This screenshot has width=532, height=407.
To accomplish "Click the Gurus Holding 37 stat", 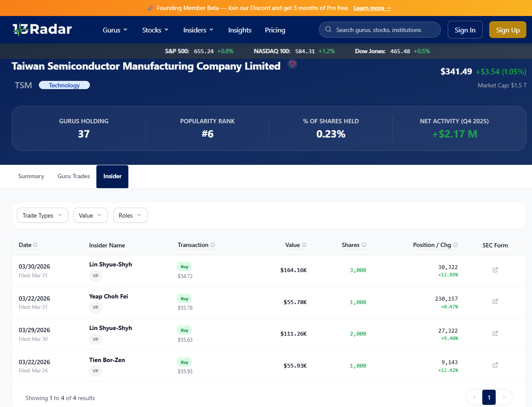I will [x=84, y=128].
